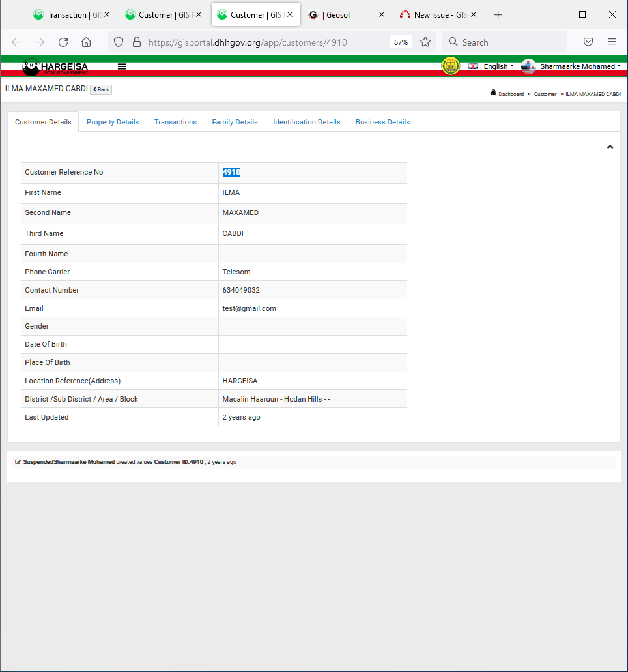This screenshot has width=628, height=672.
Task: Open the Sharmaarke Mohamed user dropdown
Action: (x=580, y=66)
